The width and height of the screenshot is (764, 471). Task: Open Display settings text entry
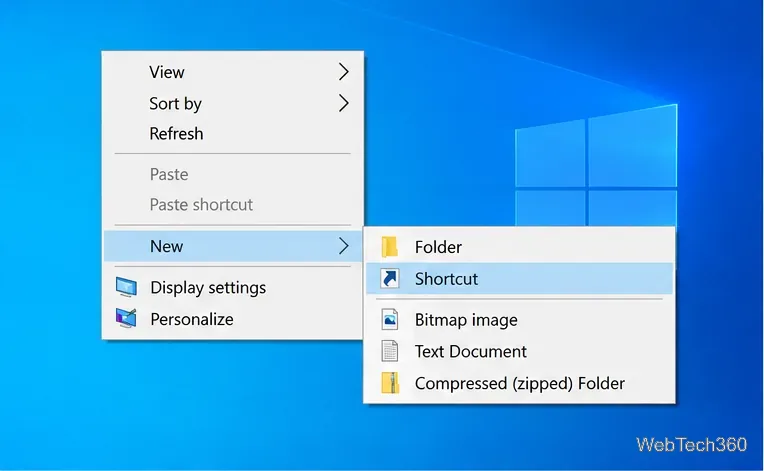coord(208,287)
